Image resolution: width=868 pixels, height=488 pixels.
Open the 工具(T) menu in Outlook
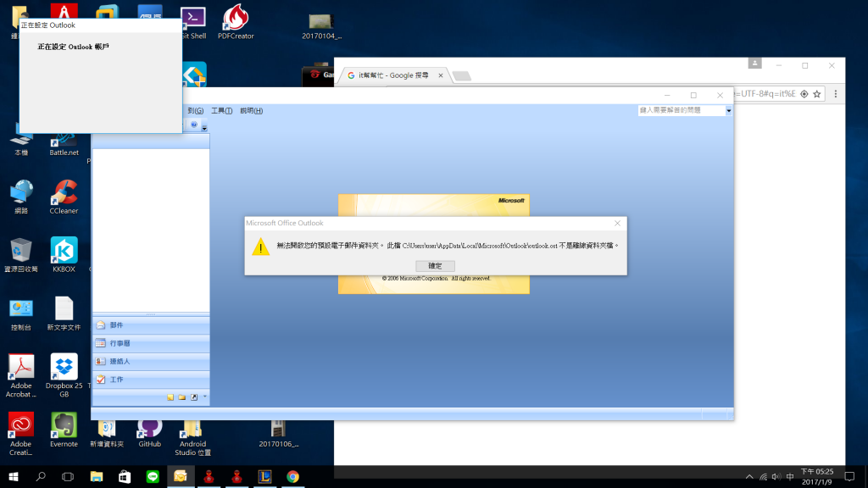tap(221, 111)
